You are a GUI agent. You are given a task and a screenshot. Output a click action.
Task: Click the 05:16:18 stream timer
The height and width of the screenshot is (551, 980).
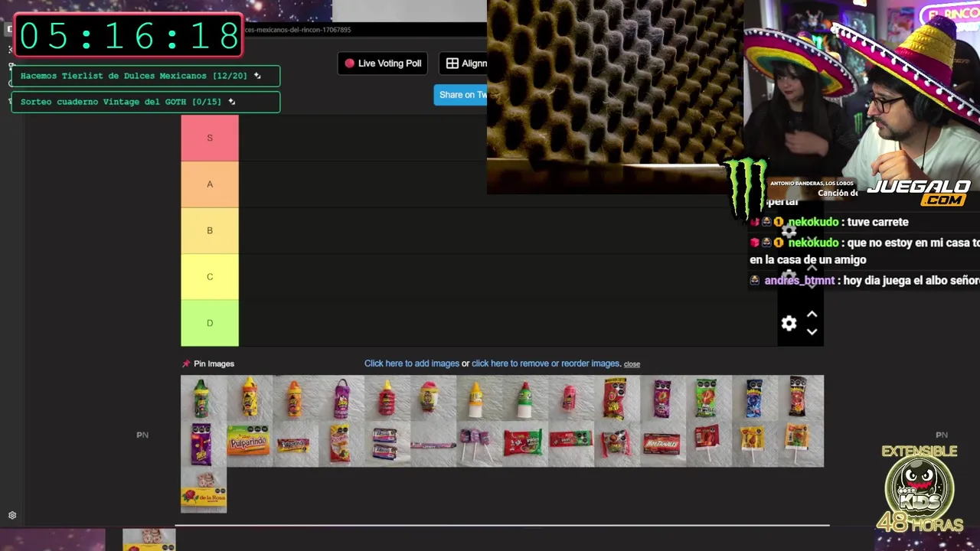coord(129,36)
